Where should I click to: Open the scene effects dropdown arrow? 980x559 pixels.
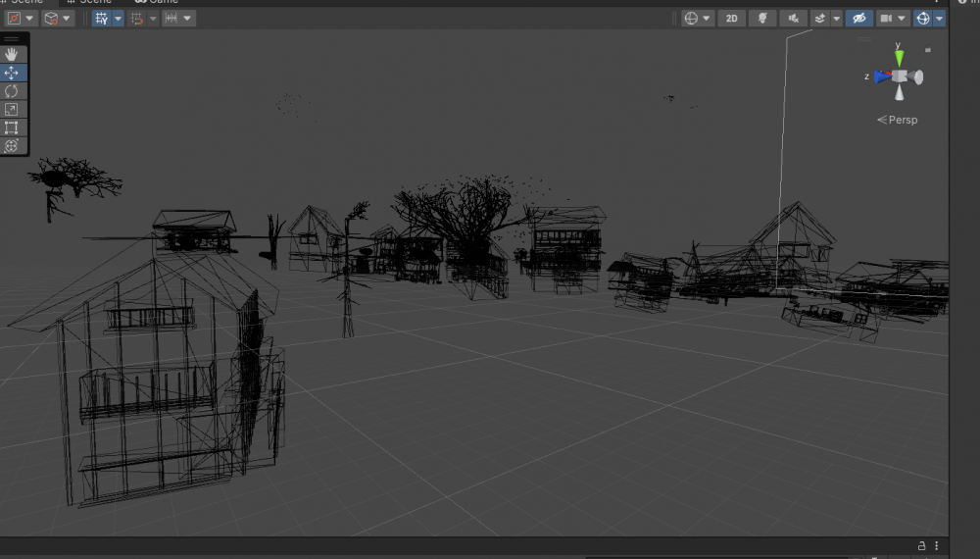pyautogui.click(x=836, y=18)
